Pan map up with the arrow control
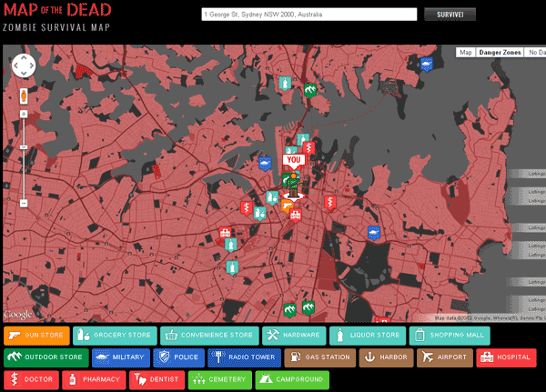546x392 pixels. [24, 57]
